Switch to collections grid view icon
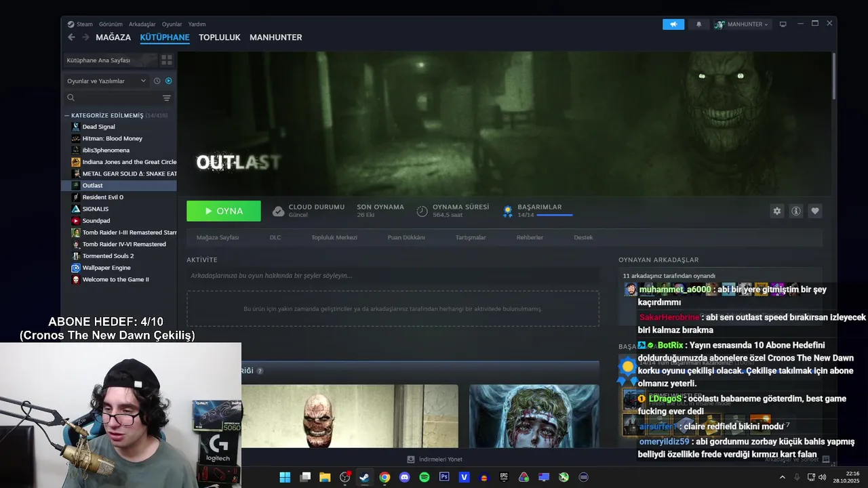The image size is (868, 488). point(166,60)
